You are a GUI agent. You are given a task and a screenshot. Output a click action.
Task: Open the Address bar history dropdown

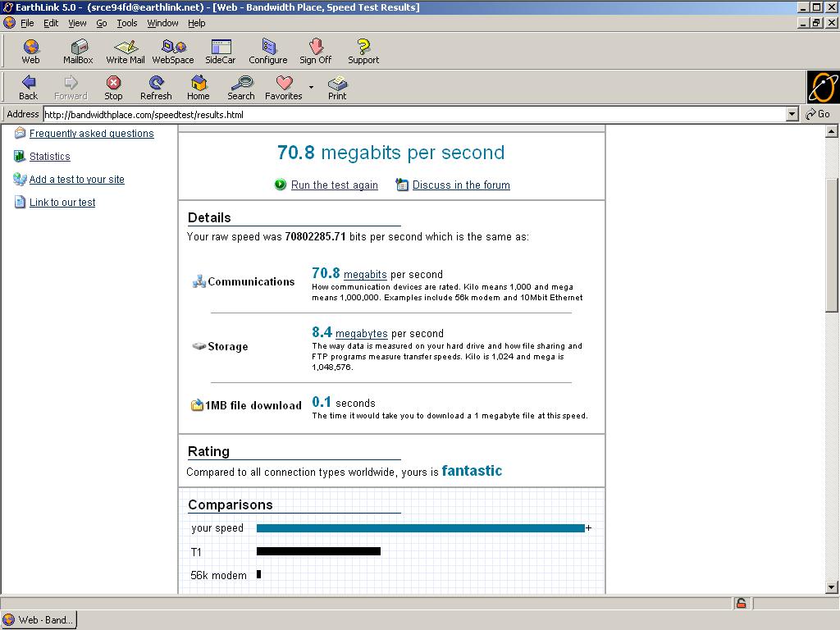pyautogui.click(x=792, y=115)
